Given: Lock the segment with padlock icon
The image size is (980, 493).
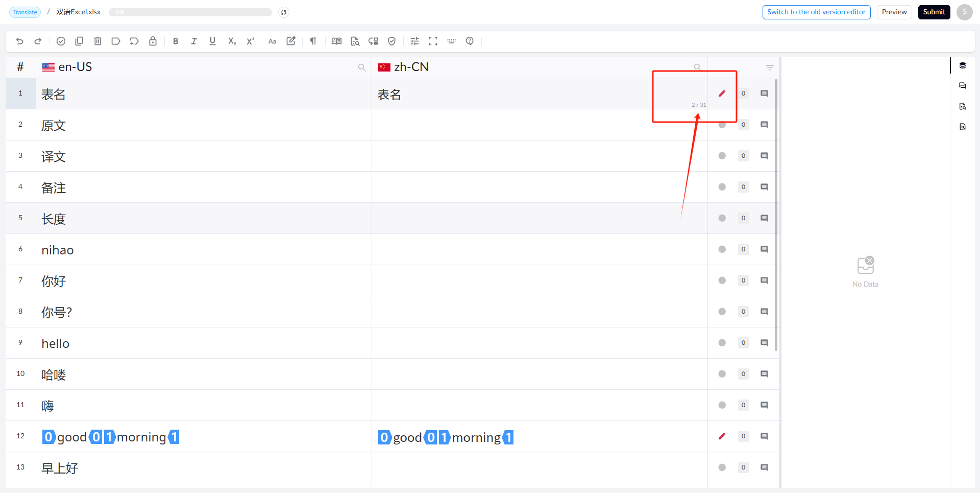Looking at the screenshot, I should tap(153, 41).
